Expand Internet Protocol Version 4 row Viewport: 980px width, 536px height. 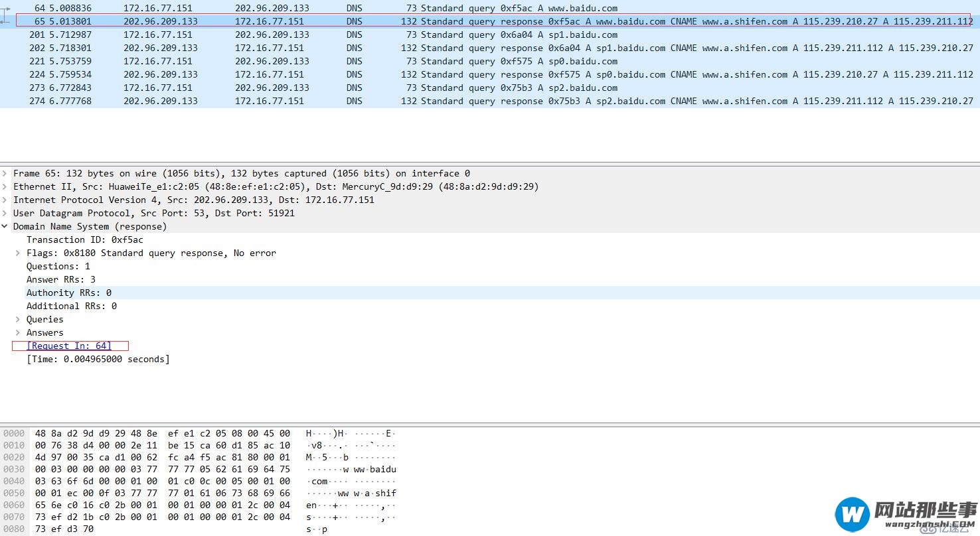coord(5,200)
